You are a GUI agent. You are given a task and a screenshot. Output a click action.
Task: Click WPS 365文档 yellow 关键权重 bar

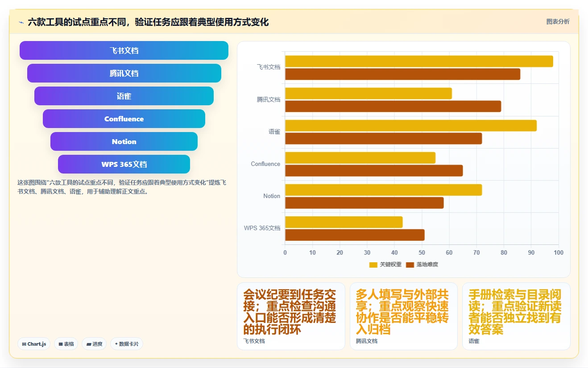click(344, 222)
